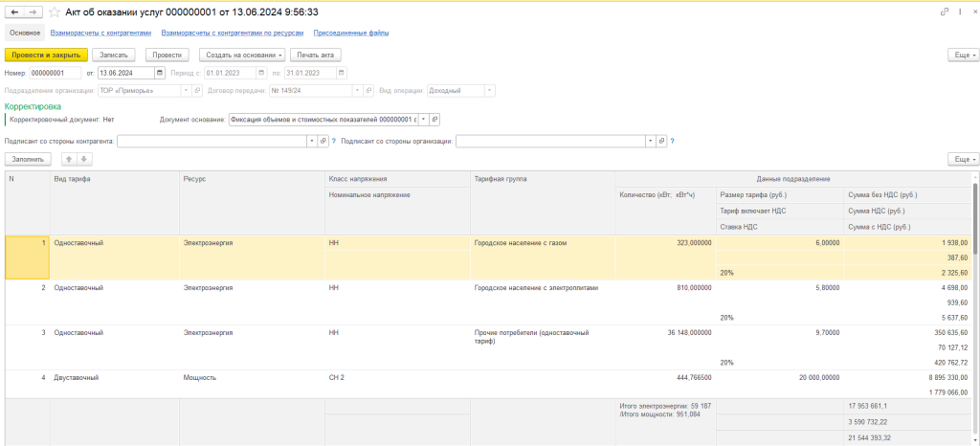Image resolution: width=980 pixels, height=446 pixels.
Task: Move selected row up with arrow button
Action: click(x=69, y=159)
